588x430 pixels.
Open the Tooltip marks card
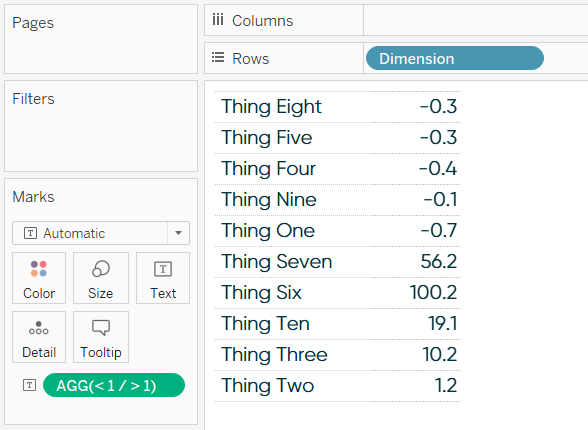tap(100, 337)
